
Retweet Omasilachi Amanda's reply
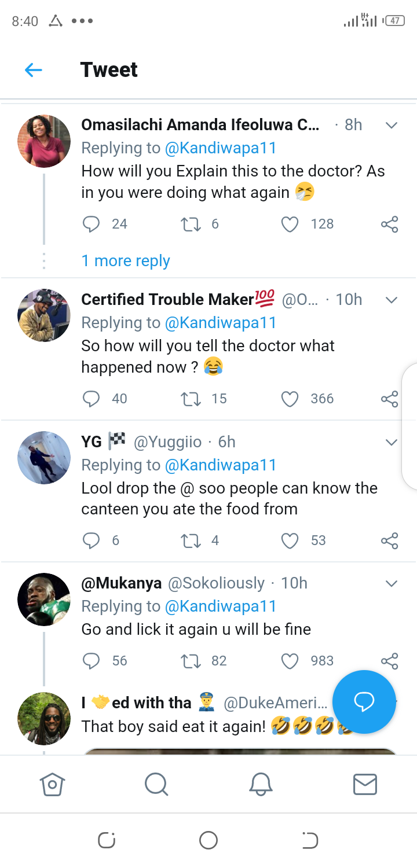[x=189, y=224]
